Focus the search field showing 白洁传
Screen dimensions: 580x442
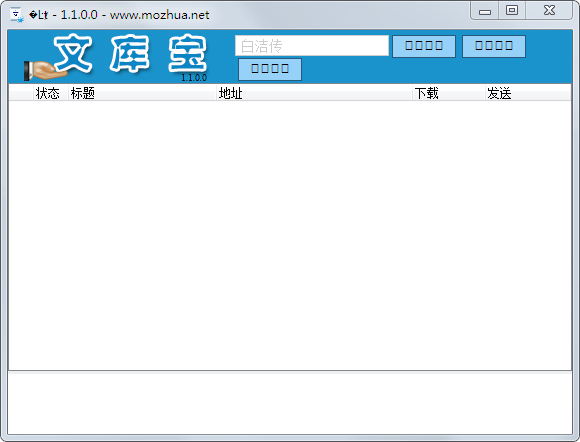(x=312, y=46)
